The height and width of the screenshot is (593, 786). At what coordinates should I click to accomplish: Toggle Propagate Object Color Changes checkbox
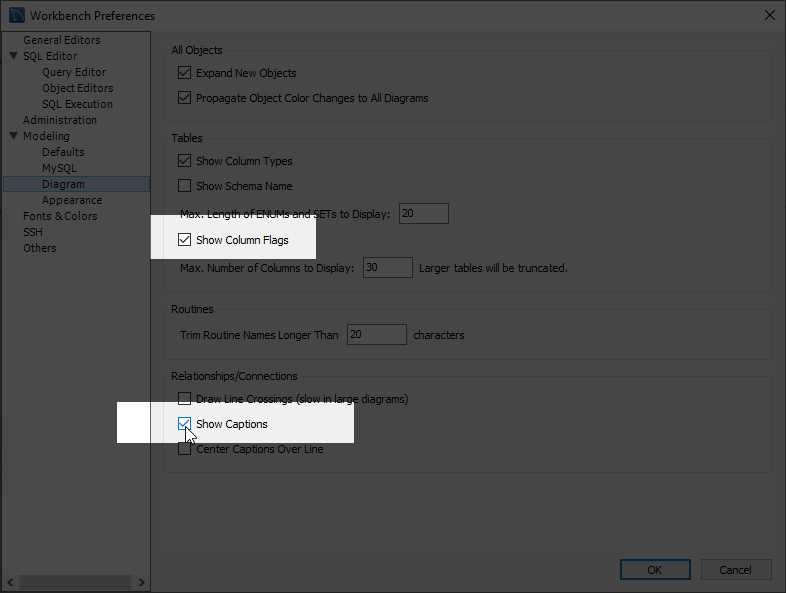click(184, 98)
